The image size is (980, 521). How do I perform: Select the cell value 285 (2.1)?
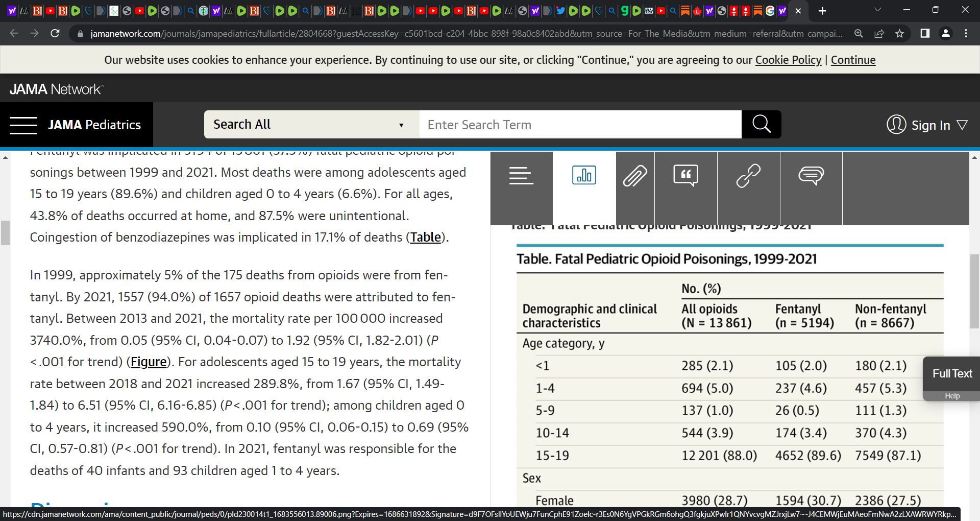pos(707,366)
